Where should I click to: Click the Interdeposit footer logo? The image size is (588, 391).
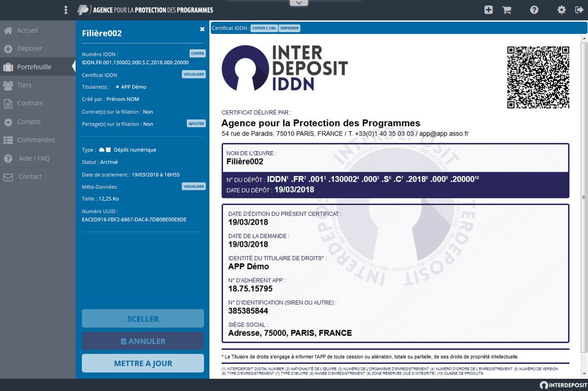pos(563,385)
